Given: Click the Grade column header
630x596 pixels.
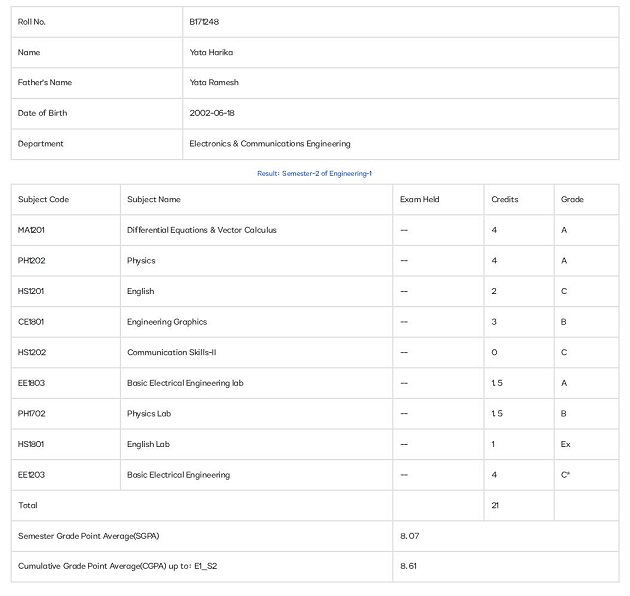Looking at the screenshot, I should 572,199.
